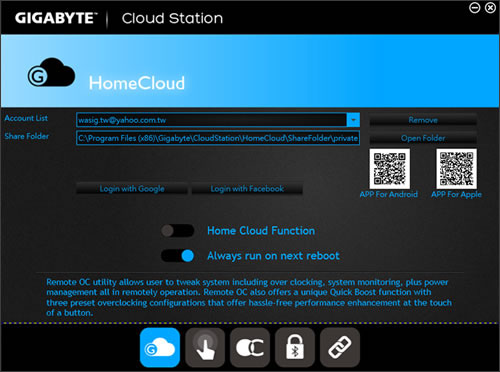500x372 pixels.
Task: Click the GIGABYTE logo text
Action: click(56, 18)
